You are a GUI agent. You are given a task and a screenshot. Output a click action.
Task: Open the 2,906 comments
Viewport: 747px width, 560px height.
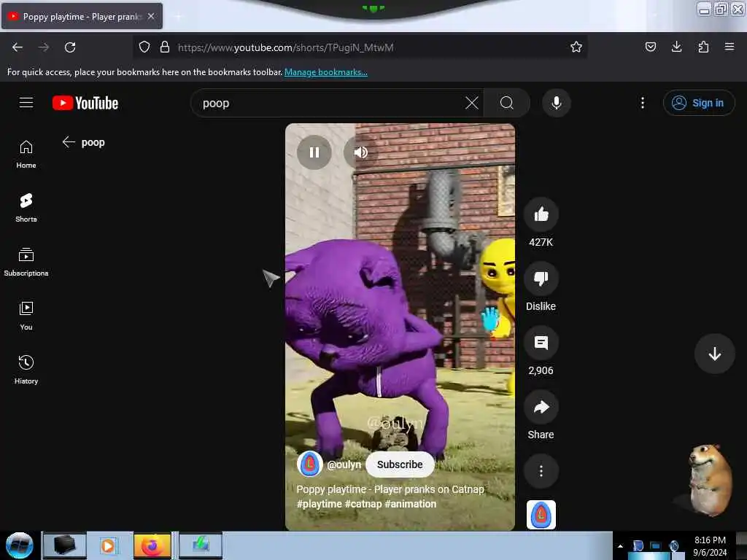[x=541, y=343]
